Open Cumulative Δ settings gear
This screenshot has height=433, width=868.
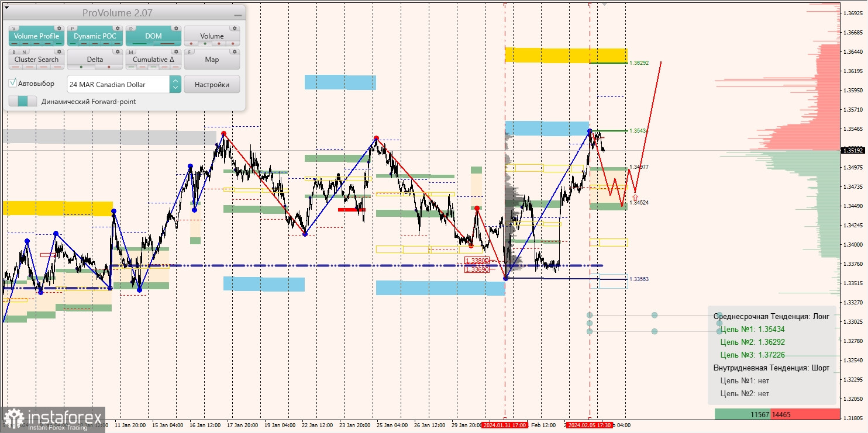(x=176, y=51)
